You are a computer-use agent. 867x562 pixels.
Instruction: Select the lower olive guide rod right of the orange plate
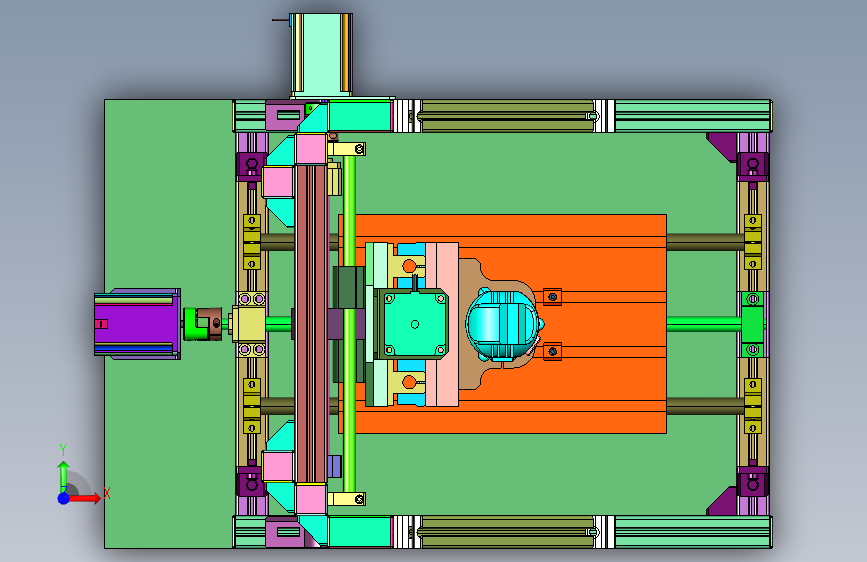(x=704, y=406)
